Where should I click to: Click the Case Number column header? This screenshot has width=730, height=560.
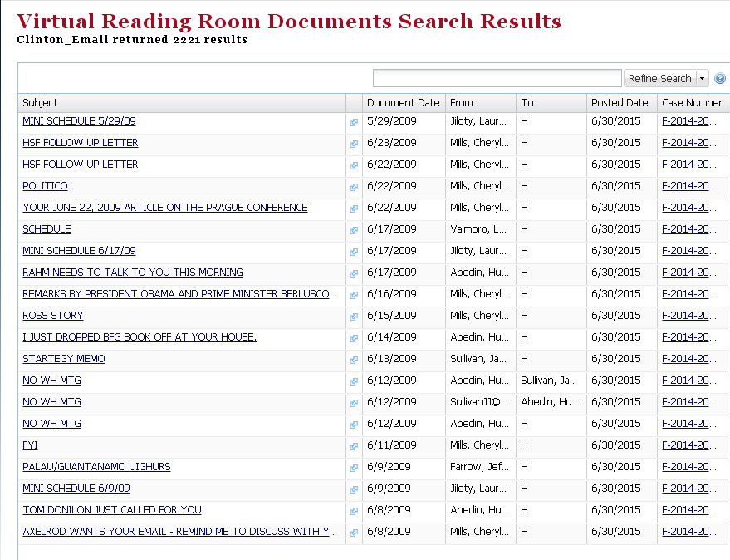692,103
